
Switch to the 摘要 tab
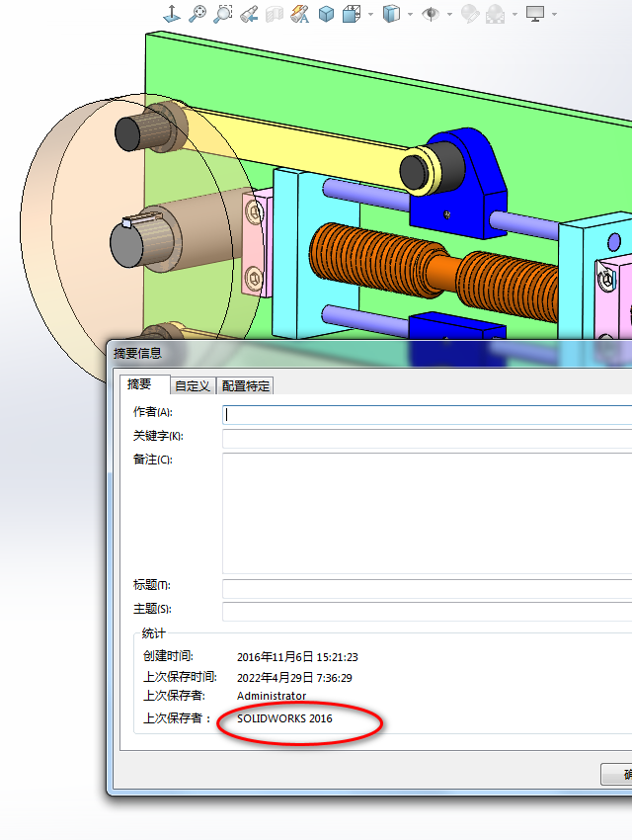click(144, 384)
